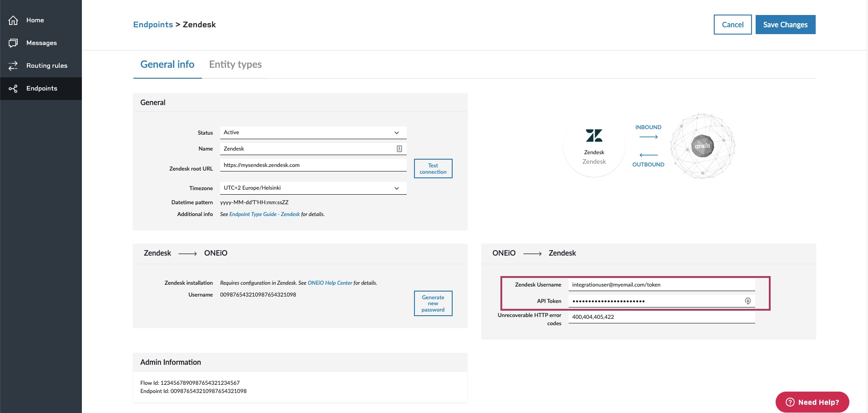868x413 pixels.
Task: Open the ONEiO Help Center link
Action: (x=330, y=283)
